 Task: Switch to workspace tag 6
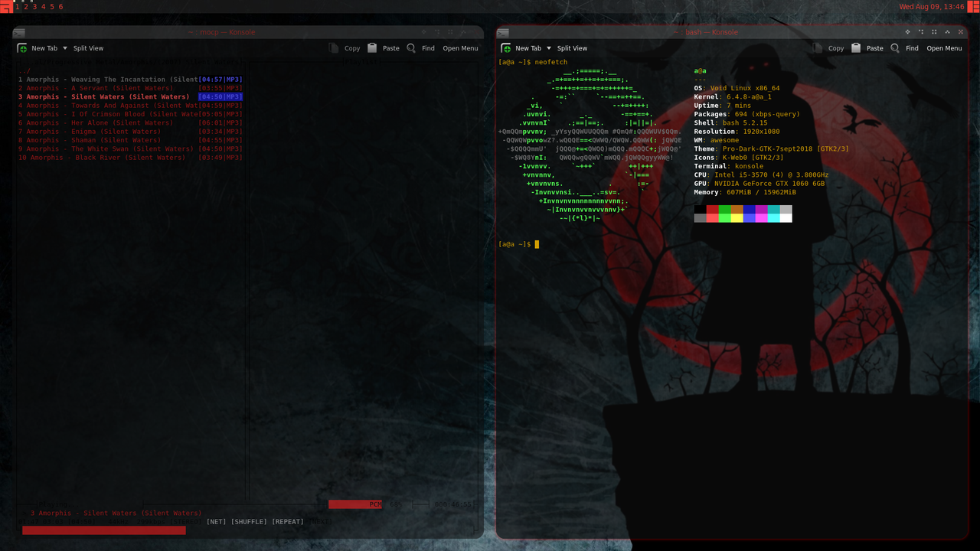click(x=60, y=6)
